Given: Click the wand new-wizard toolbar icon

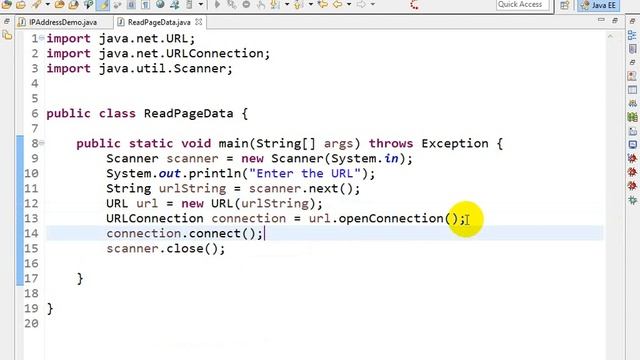Looking at the screenshot, I should [37, 5].
